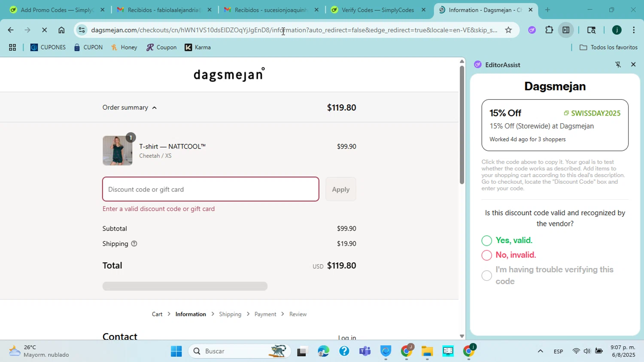
Task: Open a new browser tab
Action: 547,10
